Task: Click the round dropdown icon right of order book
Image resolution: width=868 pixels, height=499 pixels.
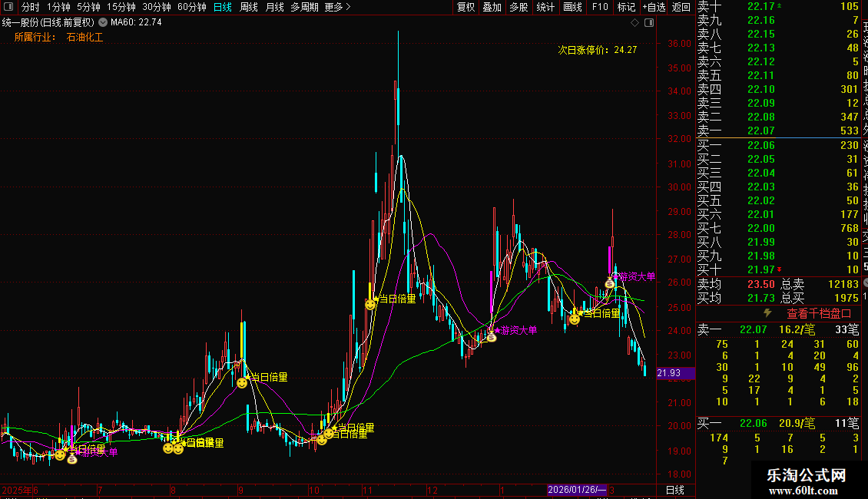Action: tap(865, 283)
